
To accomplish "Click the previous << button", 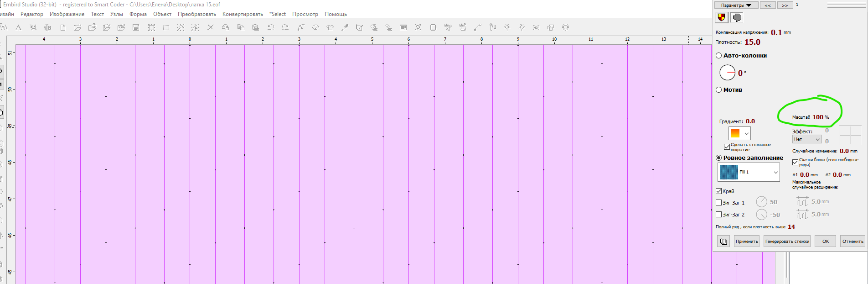I will click(x=768, y=5).
